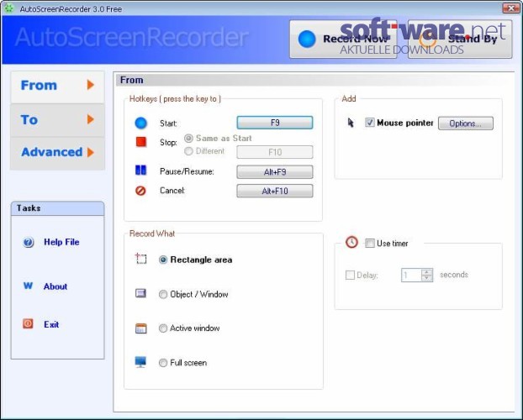The image size is (523, 420).
Task: Click the blue Pause/Resume bars icon
Action: pyautogui.click(x=140, y=170)
